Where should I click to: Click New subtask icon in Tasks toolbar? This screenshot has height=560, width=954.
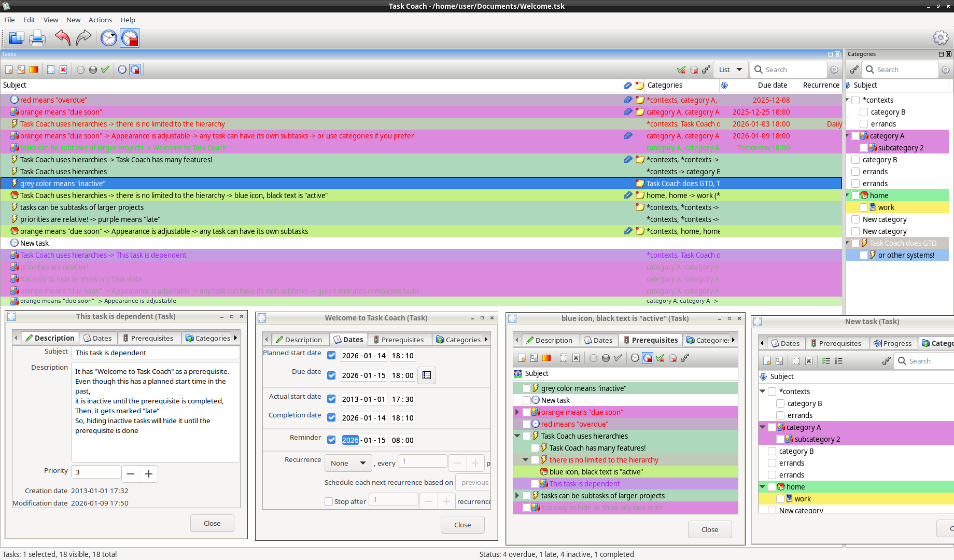point(21,69)
